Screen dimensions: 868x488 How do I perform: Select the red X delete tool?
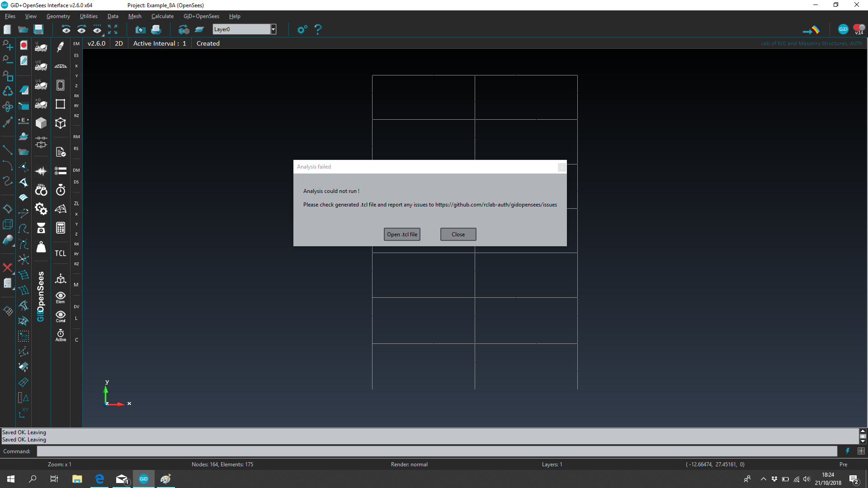pos(7,268)
